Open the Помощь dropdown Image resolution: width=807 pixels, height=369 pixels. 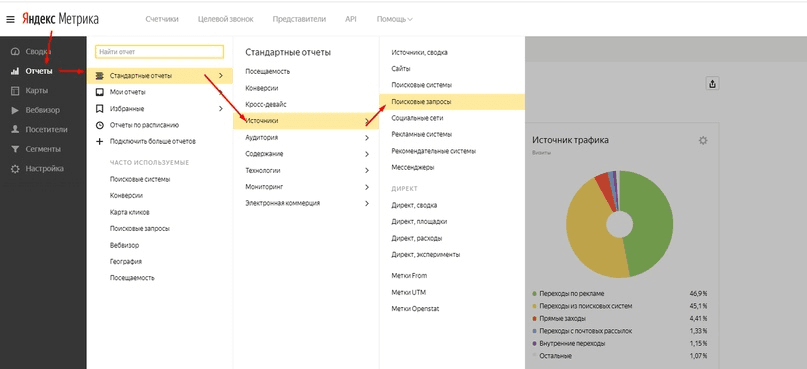pyautogui.click(x=395, y=19)
